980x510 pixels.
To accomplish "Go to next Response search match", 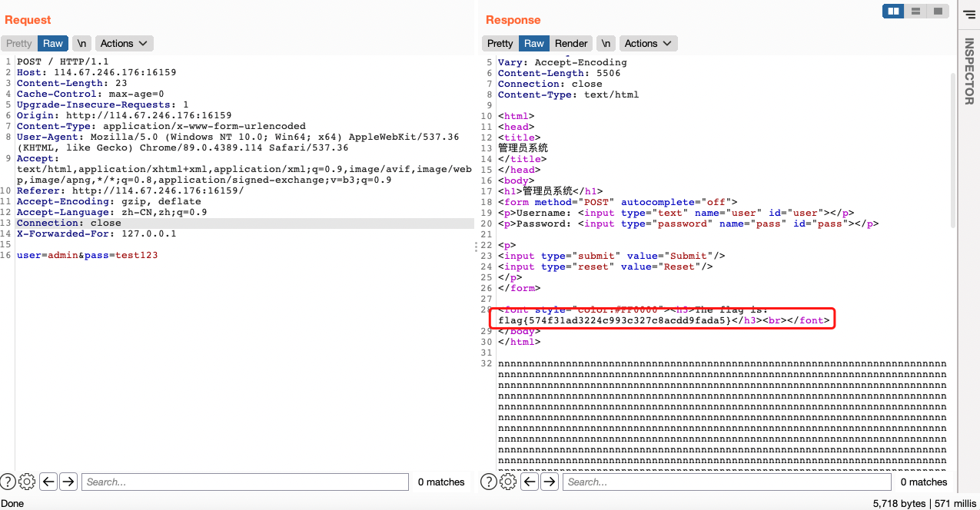I will click(549, 482).
